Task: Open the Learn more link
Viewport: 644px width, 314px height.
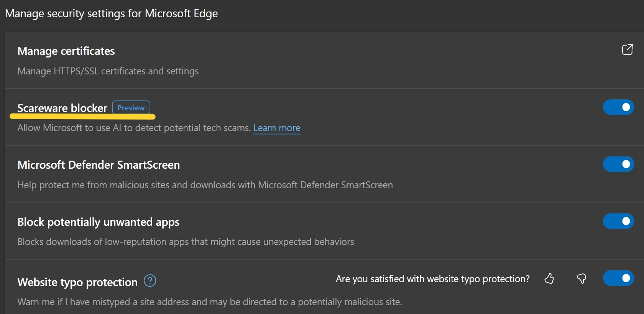Action: pos(277,128)
